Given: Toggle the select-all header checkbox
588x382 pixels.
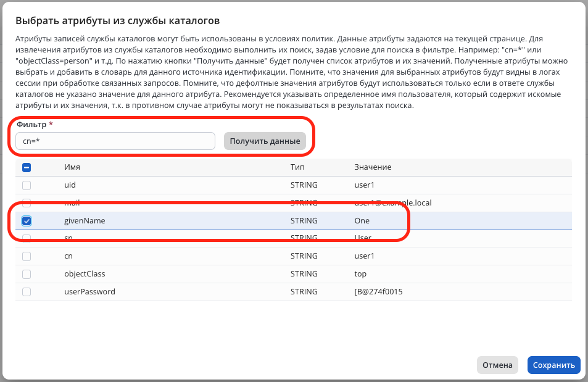Looking at the screenshot, I should pyautogui.click(x=27, y=167).
